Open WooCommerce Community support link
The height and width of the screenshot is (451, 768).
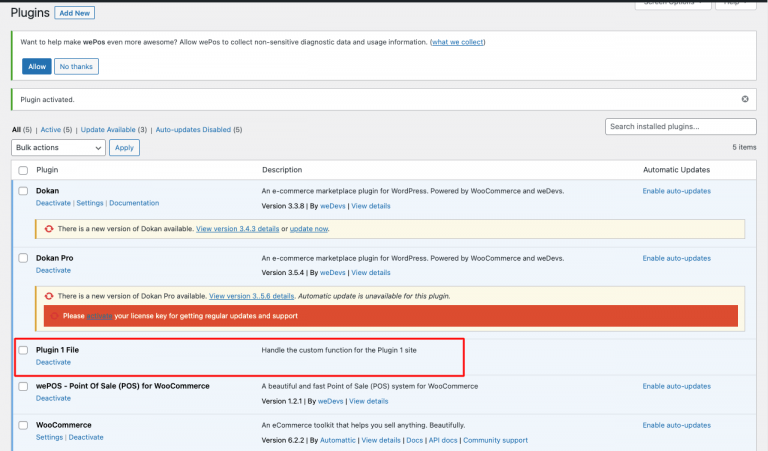(x=495, y=440)
